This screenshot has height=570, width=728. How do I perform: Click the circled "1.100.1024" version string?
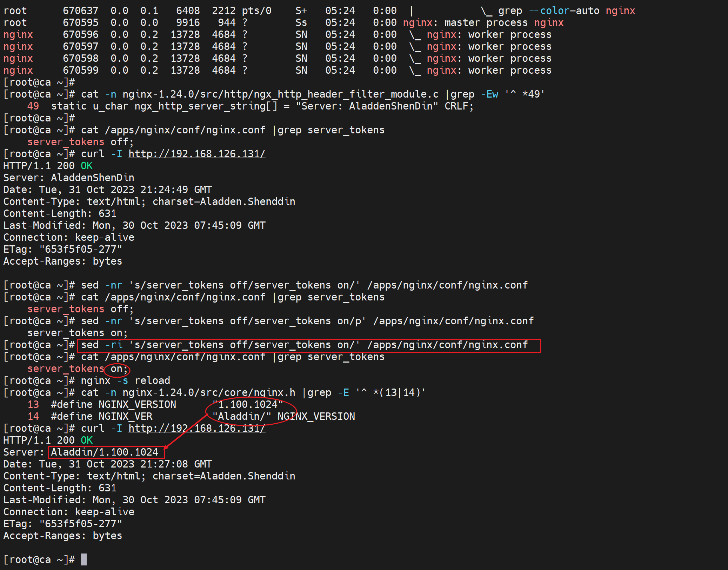248,404
